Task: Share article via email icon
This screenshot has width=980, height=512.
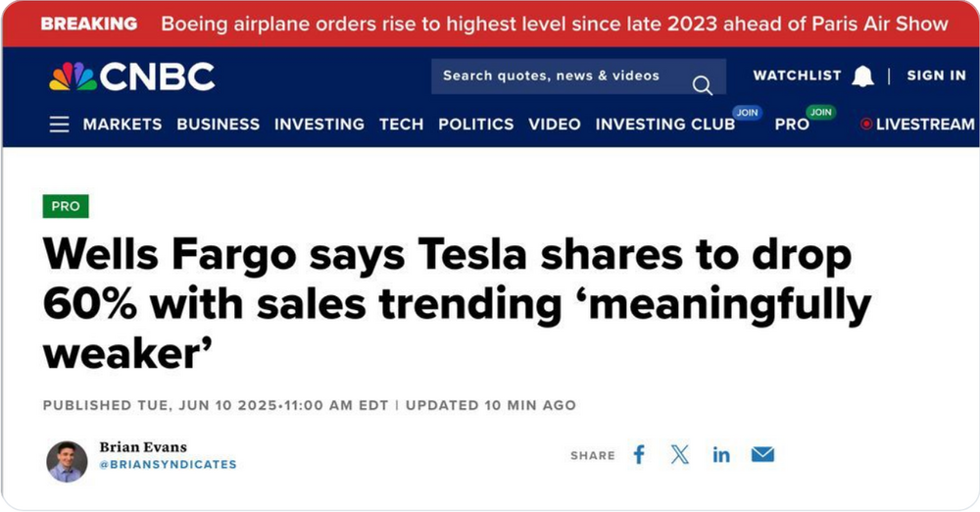Action: (762, 454)
